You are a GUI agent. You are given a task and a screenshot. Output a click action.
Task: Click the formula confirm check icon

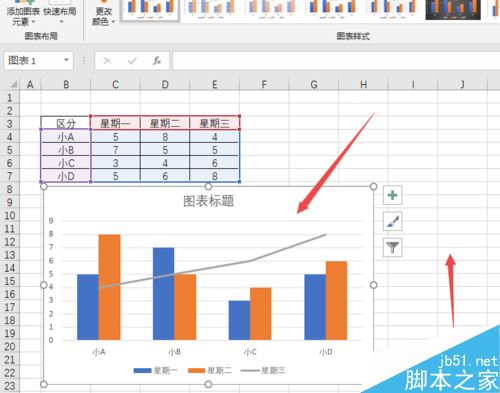(132, 61)
